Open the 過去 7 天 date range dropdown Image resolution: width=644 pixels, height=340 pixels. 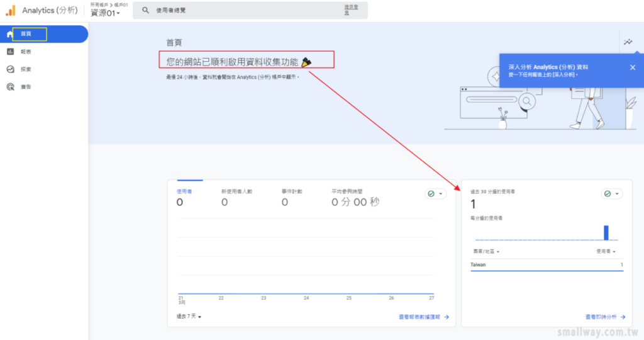(189, 317)
